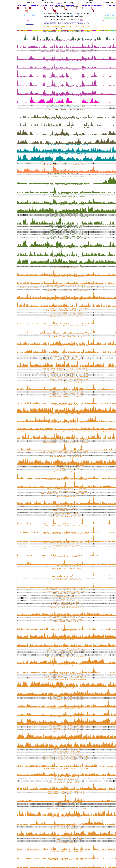Click the green LHP1 ChIPseq signal track

pos(67,180)
